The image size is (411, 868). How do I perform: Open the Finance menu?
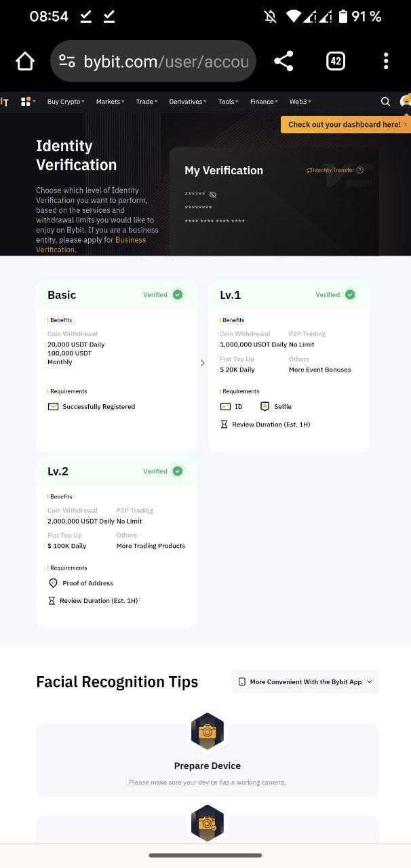[264, 102]
